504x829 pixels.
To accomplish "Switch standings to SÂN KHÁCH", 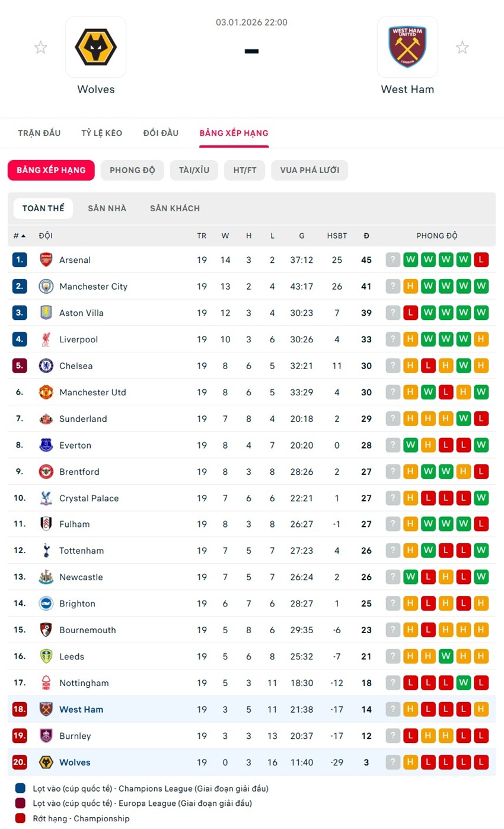I will click(x=175, y=208).
